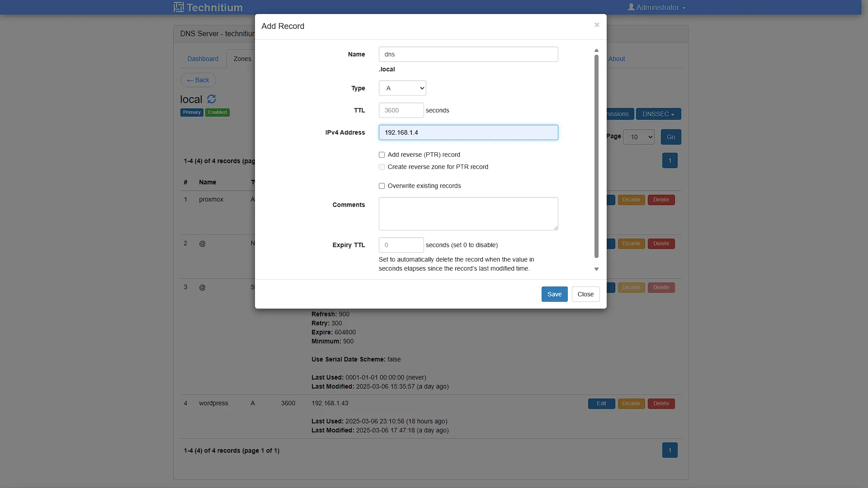Disable the proxmox record

click(x=631, y=200)
